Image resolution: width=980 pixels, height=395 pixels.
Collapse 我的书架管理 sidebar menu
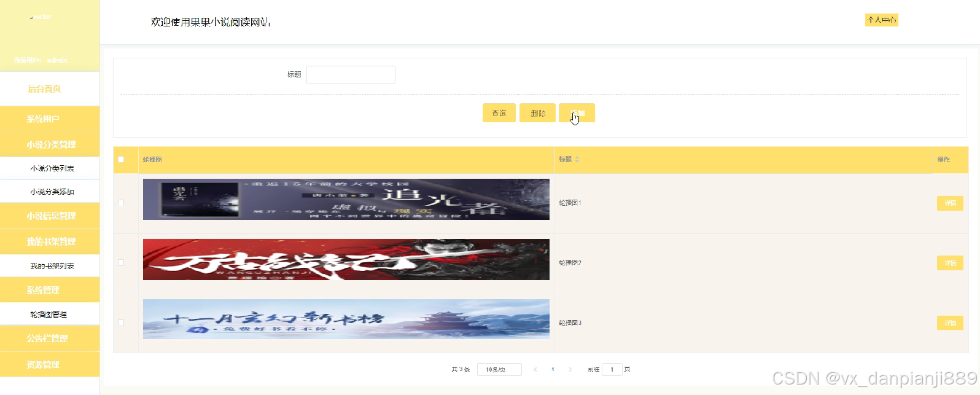pos(50,241)
